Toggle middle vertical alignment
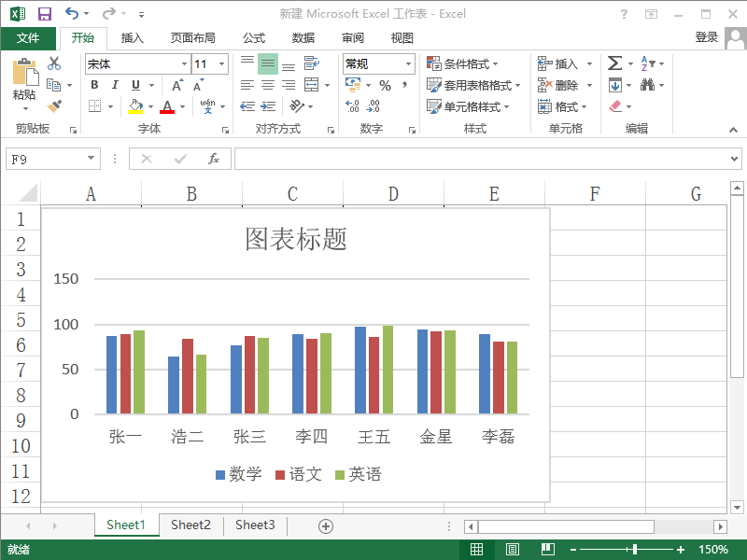 click(268, 63)
